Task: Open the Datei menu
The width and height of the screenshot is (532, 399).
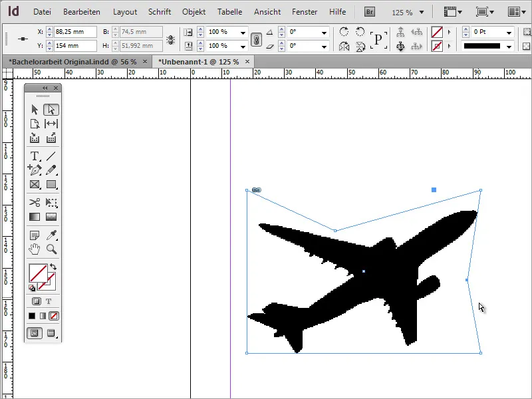Action: click(x=42, y=12)
